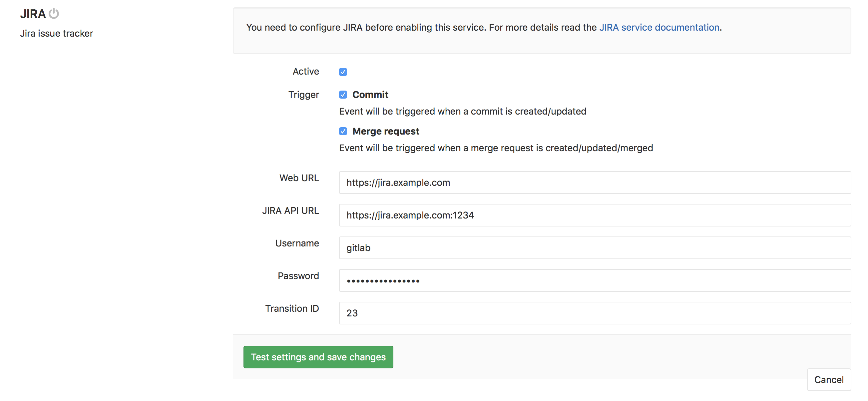Viewport: 868px width, 401px height.
Task: Disable the Merge request trigger
Action: click(x=343, y=131)
